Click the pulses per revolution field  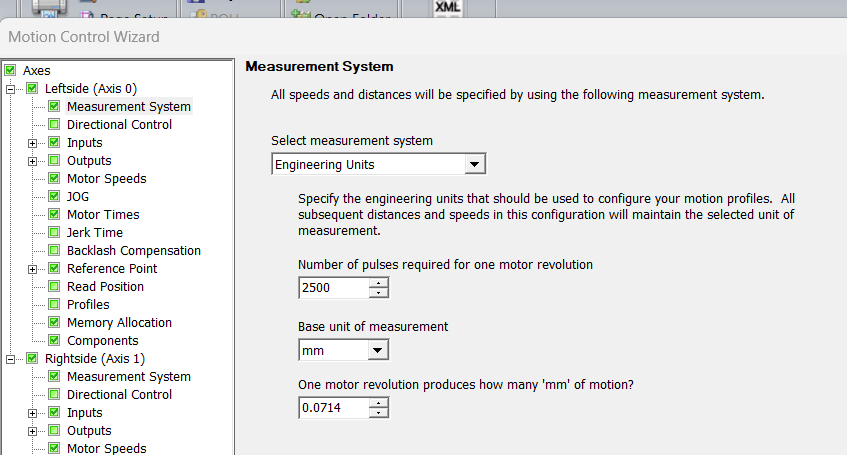point(333,289)
